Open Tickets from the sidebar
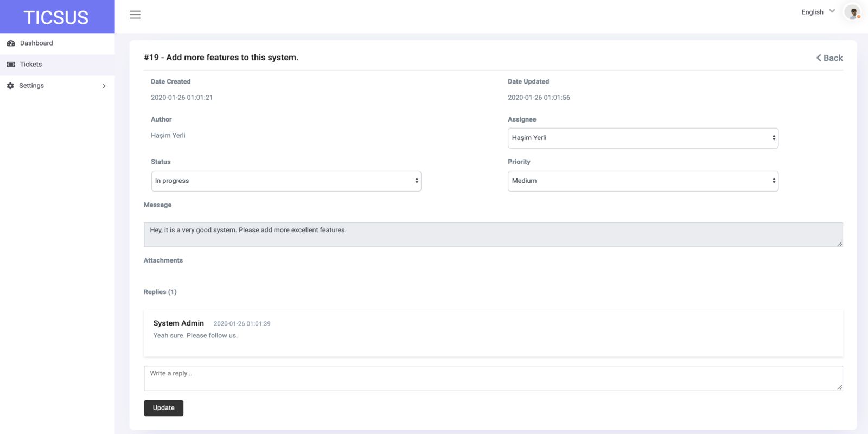 coord(31,65)
